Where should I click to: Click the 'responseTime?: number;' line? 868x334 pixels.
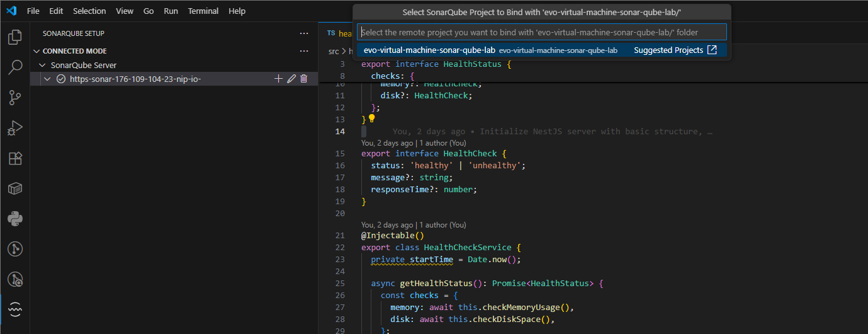424,189
